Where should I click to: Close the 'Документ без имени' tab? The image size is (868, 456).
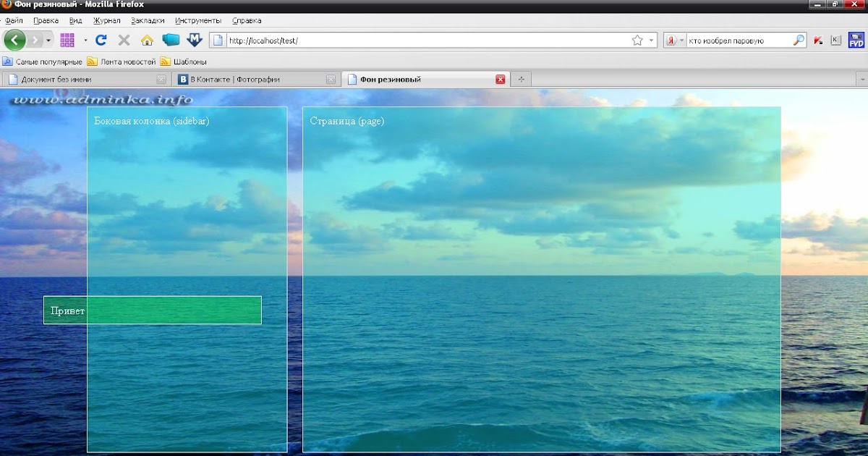(x=161, y=80)
